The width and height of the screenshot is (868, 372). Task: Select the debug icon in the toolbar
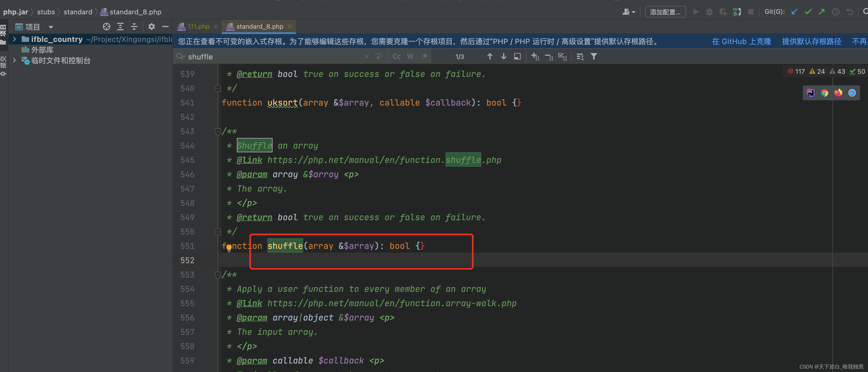[x=710, y=11]
